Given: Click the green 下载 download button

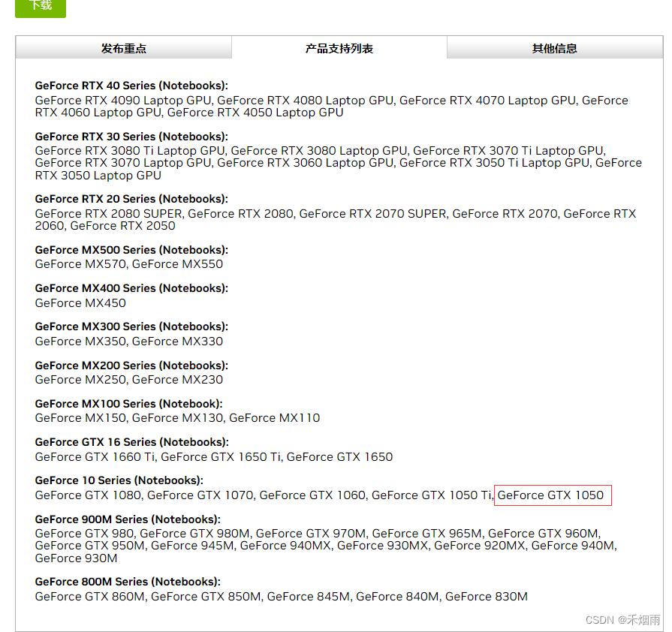Looking at the screenshot, I should click(41, 8).
